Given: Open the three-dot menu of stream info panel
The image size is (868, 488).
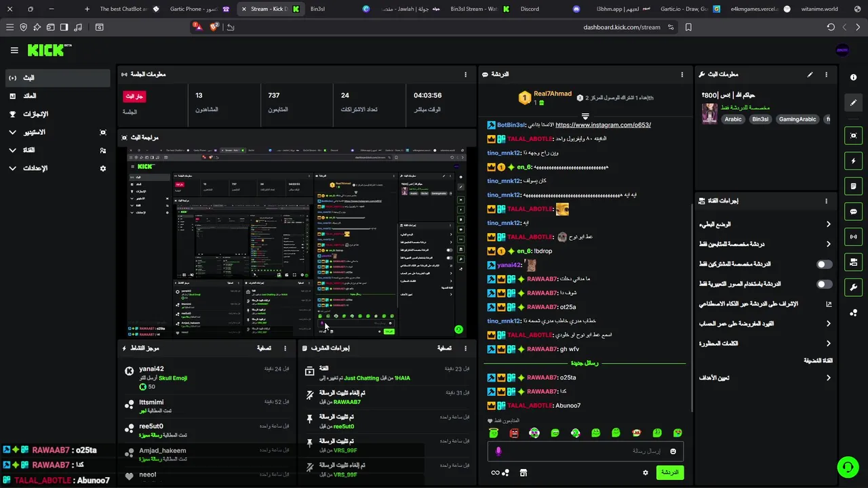Looking at the screenshot, I should [826, 75].
